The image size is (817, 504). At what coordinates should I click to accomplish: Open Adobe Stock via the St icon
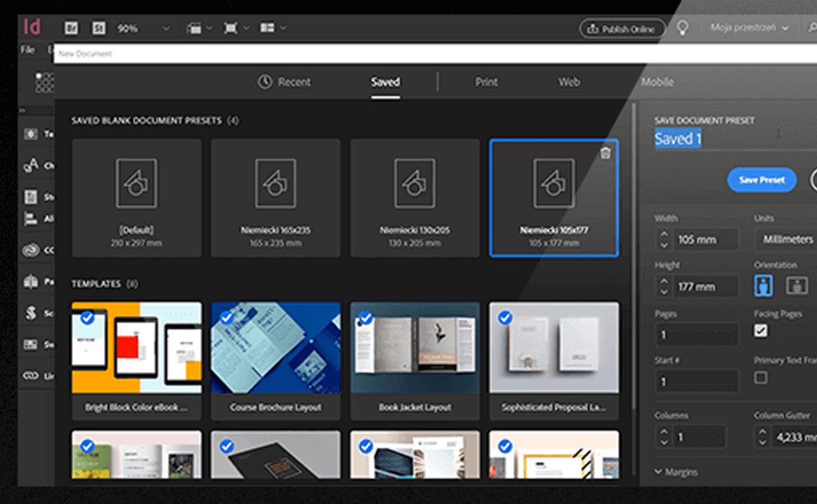pyautogui.click(x=98, y=28)
